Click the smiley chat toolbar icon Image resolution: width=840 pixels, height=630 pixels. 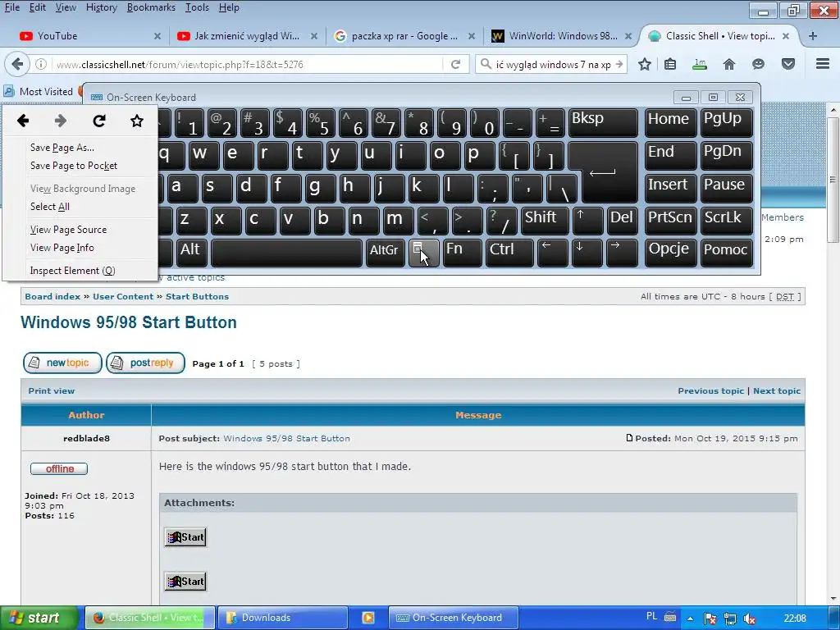point(758,64)
